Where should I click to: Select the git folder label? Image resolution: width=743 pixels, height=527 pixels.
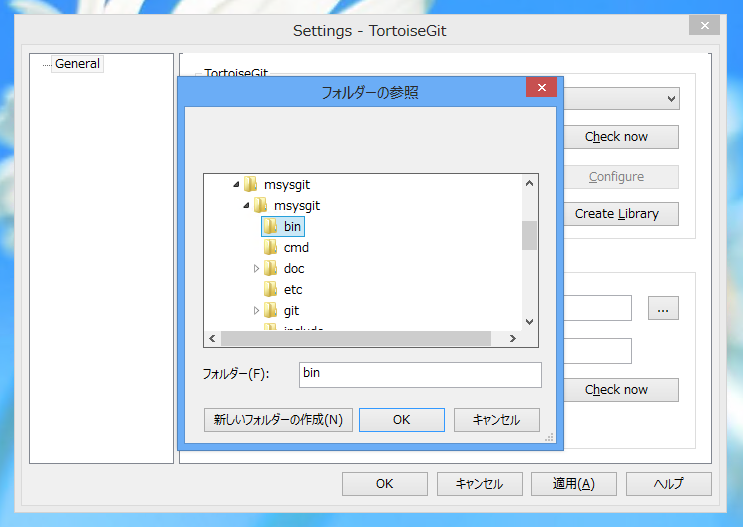click(x=291, y=311)
